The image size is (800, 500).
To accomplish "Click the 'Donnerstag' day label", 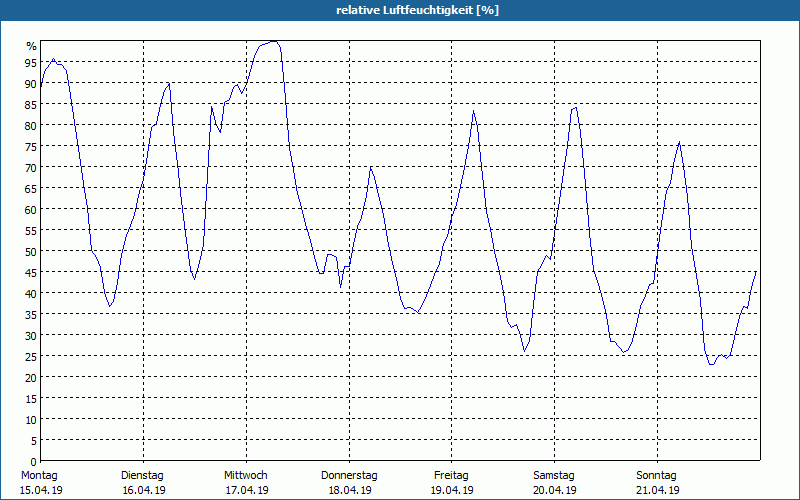I will pyautogui.click(x=349, y=476).
